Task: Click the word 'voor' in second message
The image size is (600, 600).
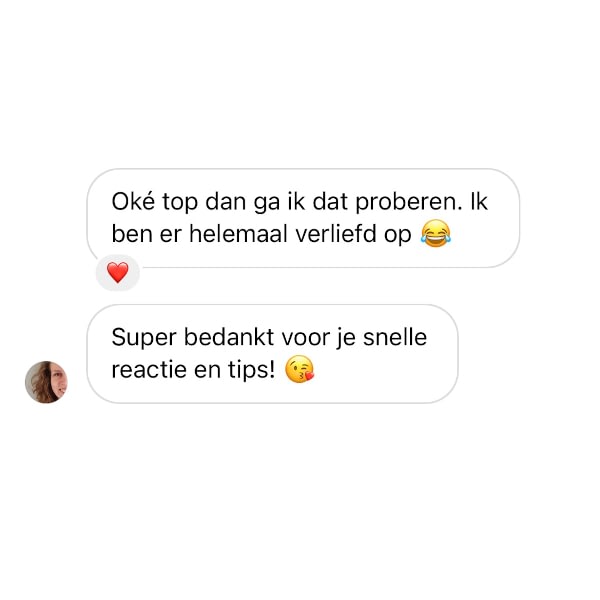Action: (306, 338)
